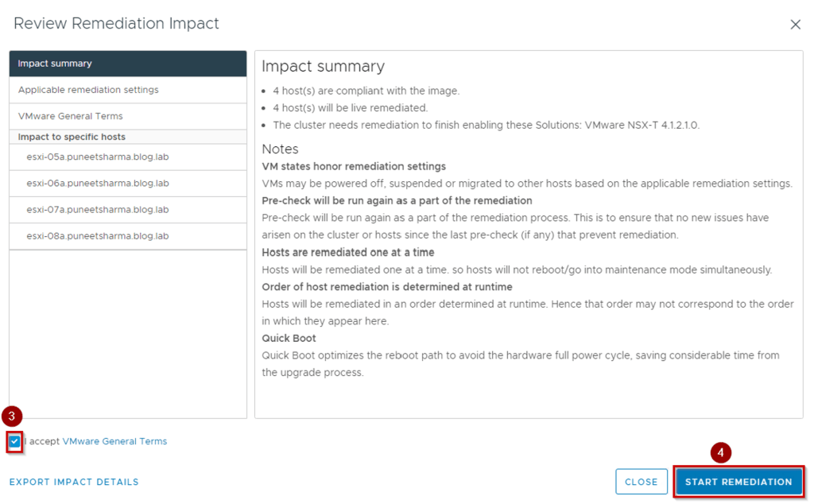Viewport: 814px width, 504px height.
Task: Click the red step 4 badge
Action: tap(720, 453)
